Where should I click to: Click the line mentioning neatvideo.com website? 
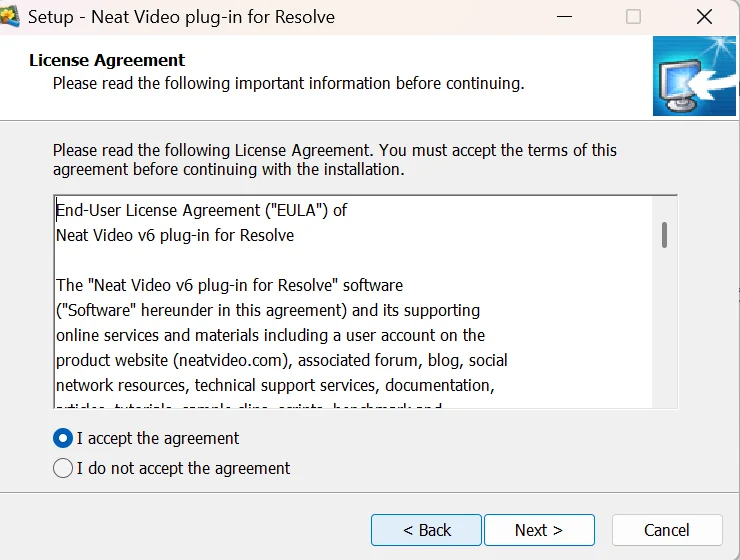(281, 360)
